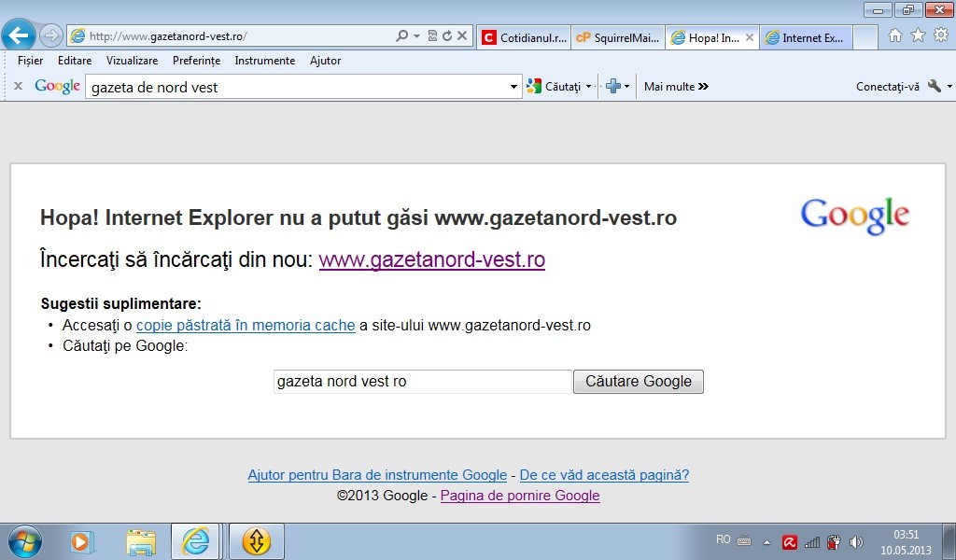Click the yellow arrows app taskbar icon
This screenshot has width=956, height=560.
pyautogui.click(x=256, y=541)
